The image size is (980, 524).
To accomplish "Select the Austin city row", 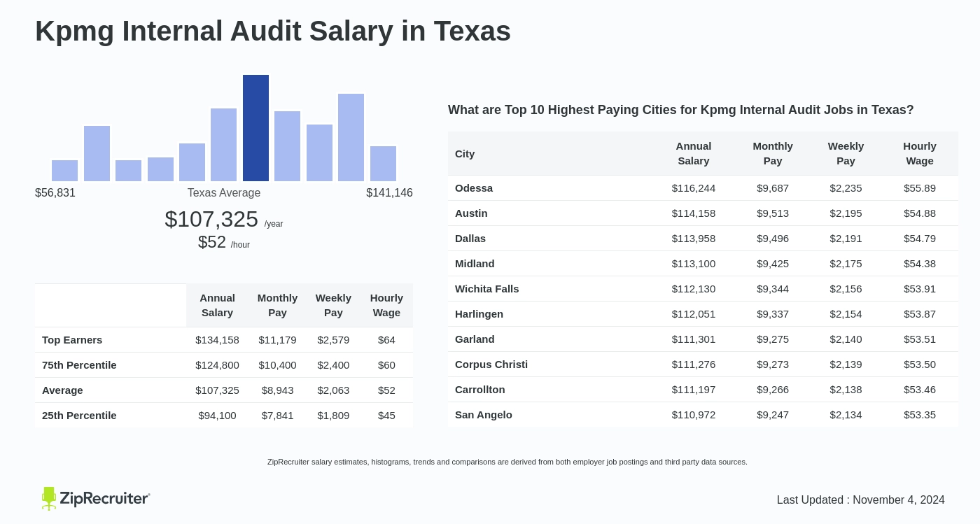I will (x=703, y=213).
